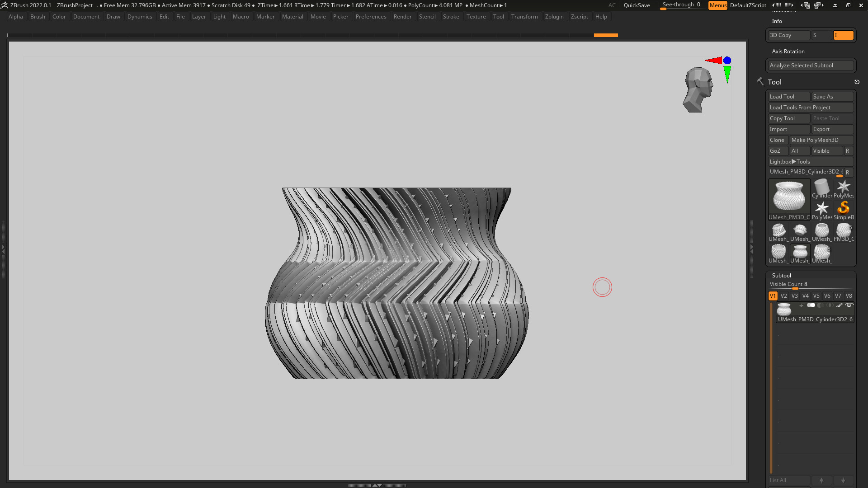Image resolution: width=868 pixels, height=488 pixels.
Task: Click the hammer icon next to Tool
Action: [760, 81]
